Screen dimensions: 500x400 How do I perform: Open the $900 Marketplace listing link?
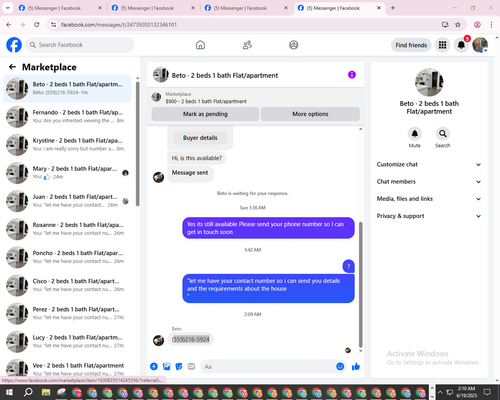click(x=206, y=101)
